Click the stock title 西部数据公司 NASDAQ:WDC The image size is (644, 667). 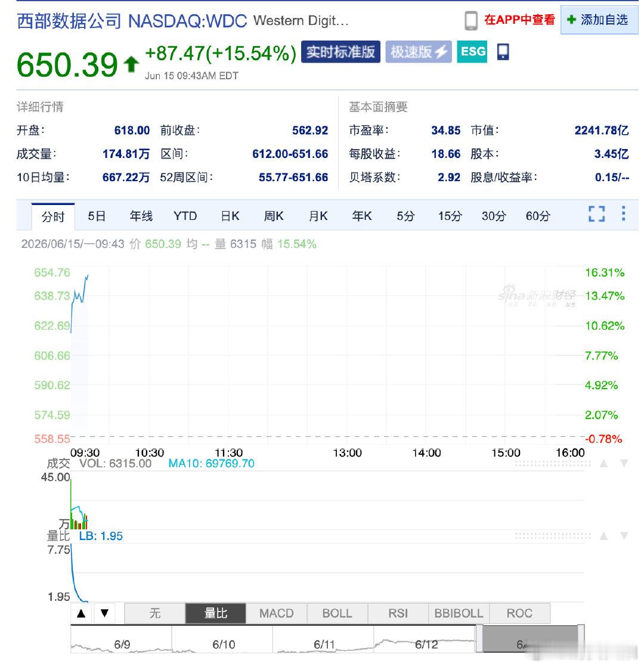tap(132, 21)
